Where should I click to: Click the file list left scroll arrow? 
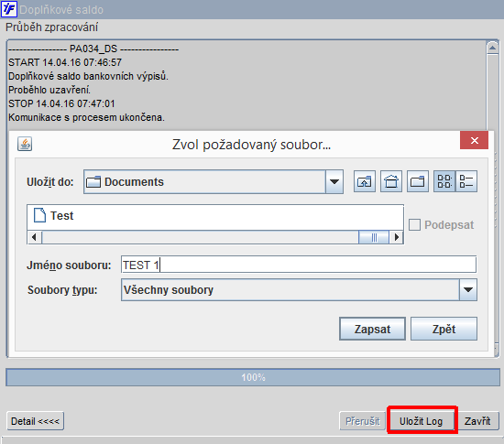35,237
